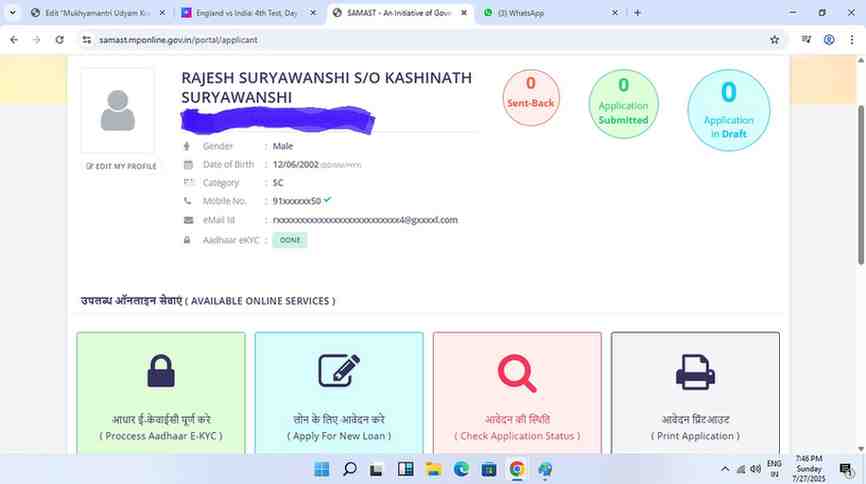
Task: Open the Chrome three-dot menu
Action: [x=852, y=40]
